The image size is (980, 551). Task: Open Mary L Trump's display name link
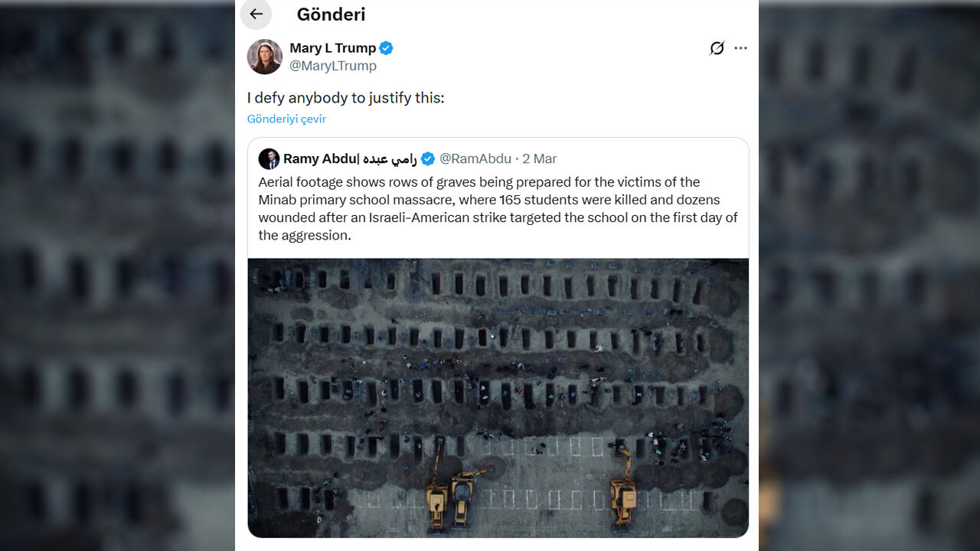tap(332, 48)
